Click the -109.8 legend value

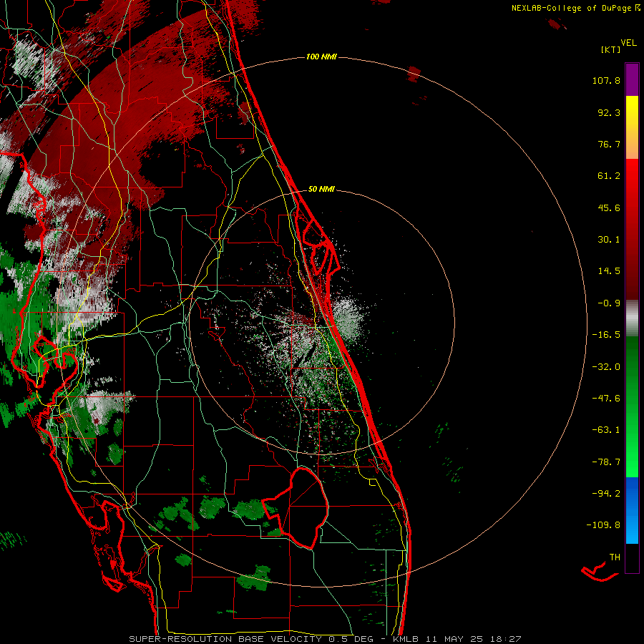tap(603, 525)
